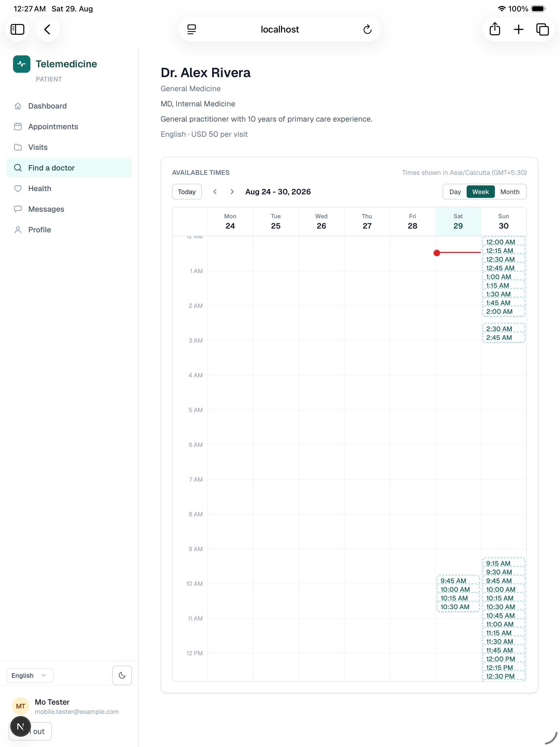Image resolution: width=560 pixels, height=747 pixels.
Task: Click the localhost address field
Action: click(x=279, y=29)
